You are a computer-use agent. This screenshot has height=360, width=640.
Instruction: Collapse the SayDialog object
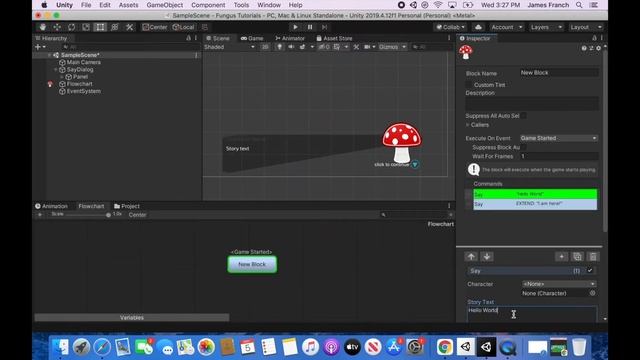point(56,70)
